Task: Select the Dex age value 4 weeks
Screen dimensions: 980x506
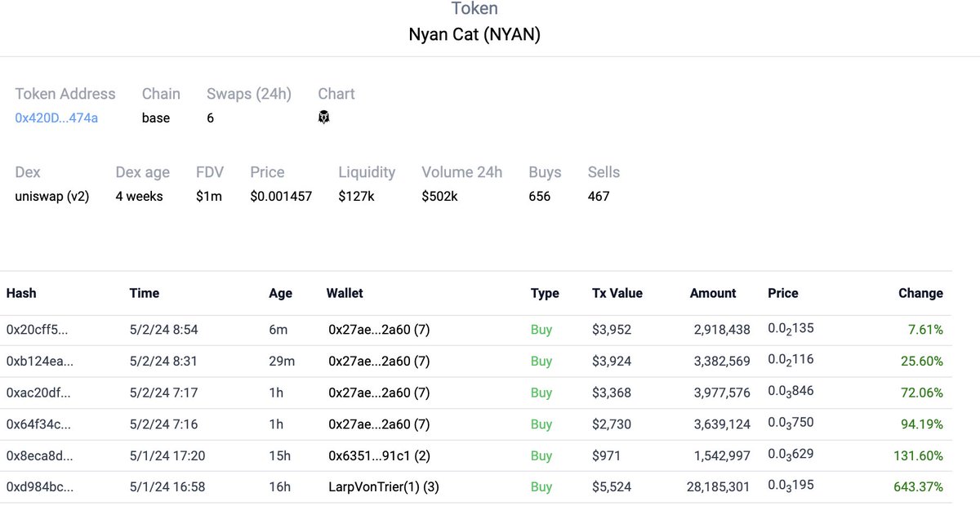Action: 139,196
